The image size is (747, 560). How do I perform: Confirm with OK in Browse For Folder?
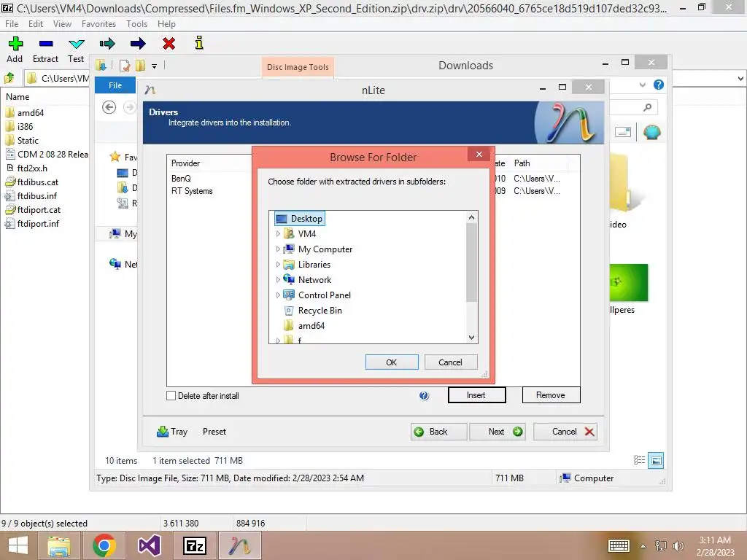392,362
